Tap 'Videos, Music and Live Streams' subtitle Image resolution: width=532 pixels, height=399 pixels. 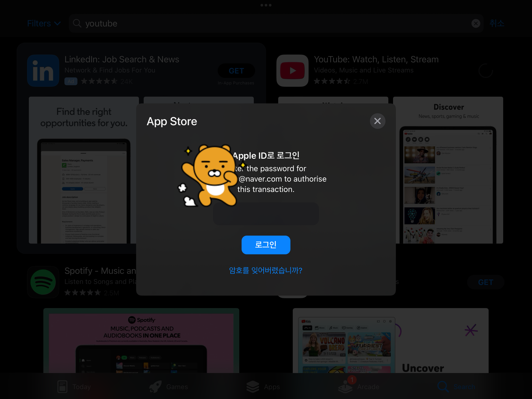pos(363,70)
